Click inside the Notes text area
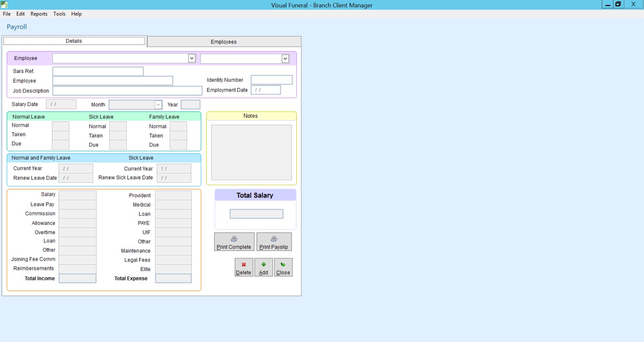The image size is (644, 342). pyautogui.click(x=251, y=152)
